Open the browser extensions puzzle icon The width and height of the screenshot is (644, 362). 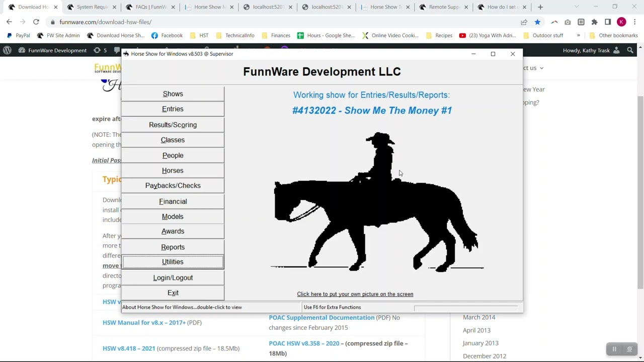click(594, 22)
